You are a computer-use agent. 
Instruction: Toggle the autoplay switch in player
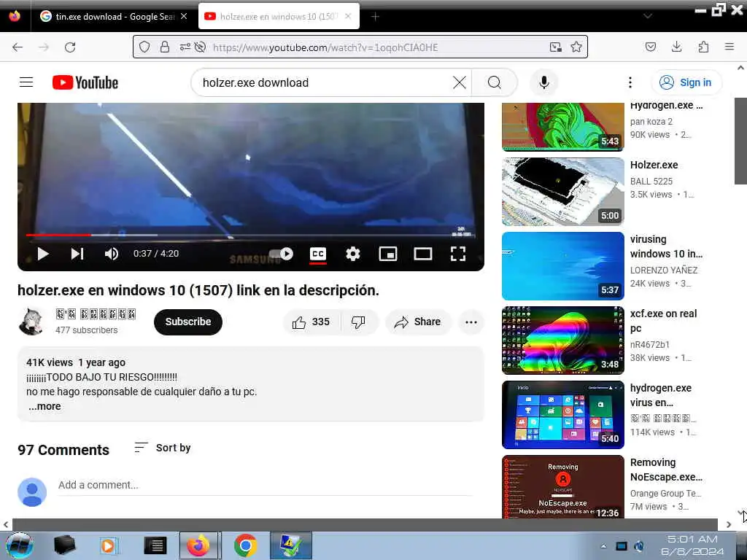click(x=281, y=254)
